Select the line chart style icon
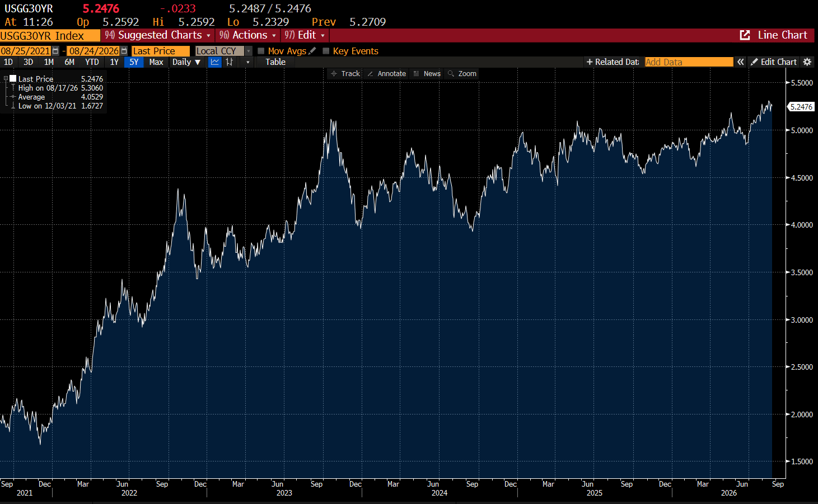This screenshot has height=504, width=818. point(214,62)
